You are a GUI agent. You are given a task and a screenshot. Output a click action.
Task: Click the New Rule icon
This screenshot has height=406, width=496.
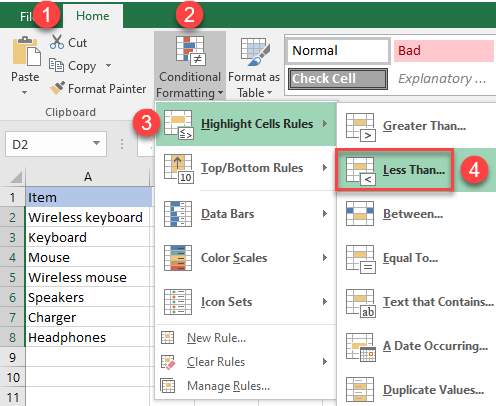click(x=168, y=337)
